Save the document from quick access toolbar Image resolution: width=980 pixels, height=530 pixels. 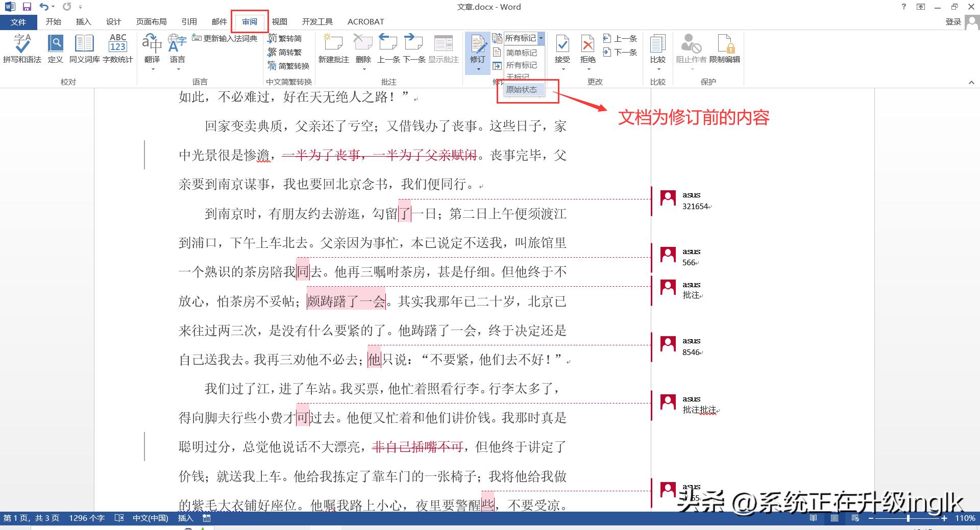point(27,7)
